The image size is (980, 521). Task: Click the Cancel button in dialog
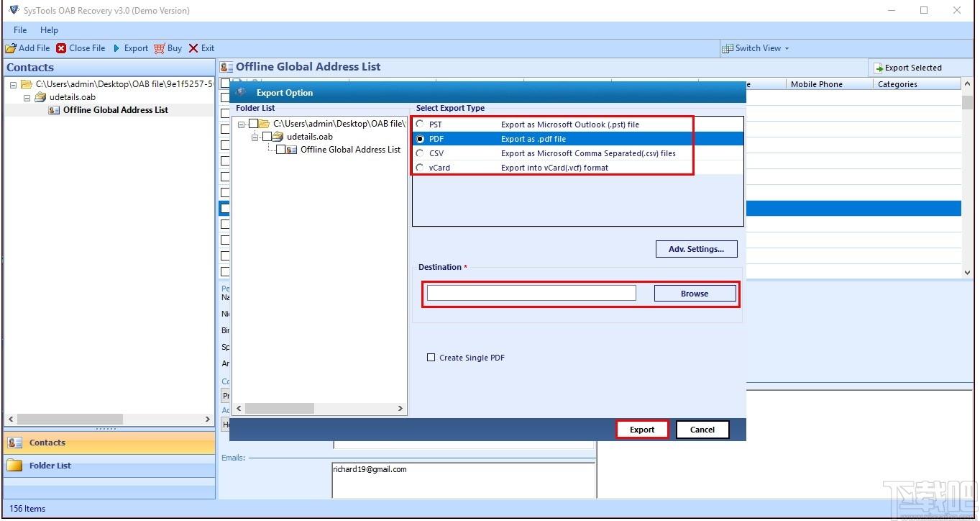(x=702, y=430)
